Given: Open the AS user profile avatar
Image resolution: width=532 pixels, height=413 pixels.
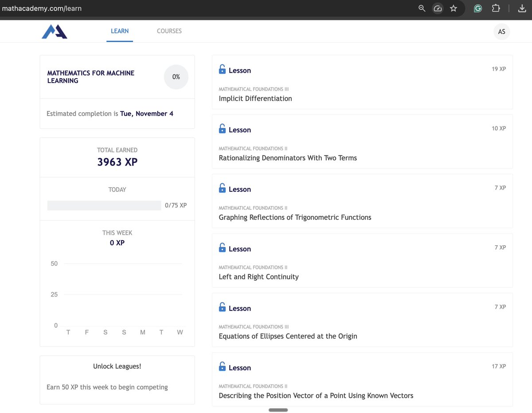Looking at the screenshot, I should click(x=502, y=31).
